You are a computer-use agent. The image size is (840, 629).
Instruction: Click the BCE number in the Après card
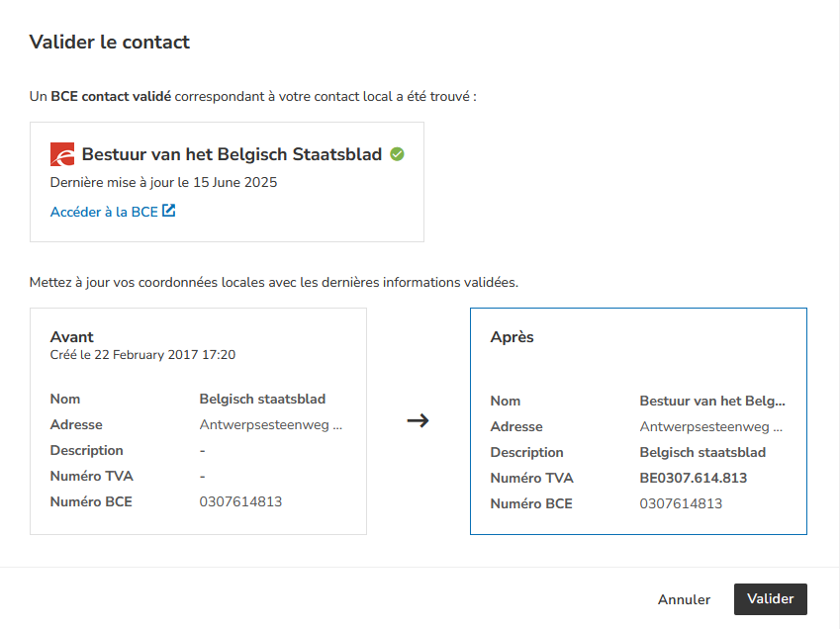681,504
